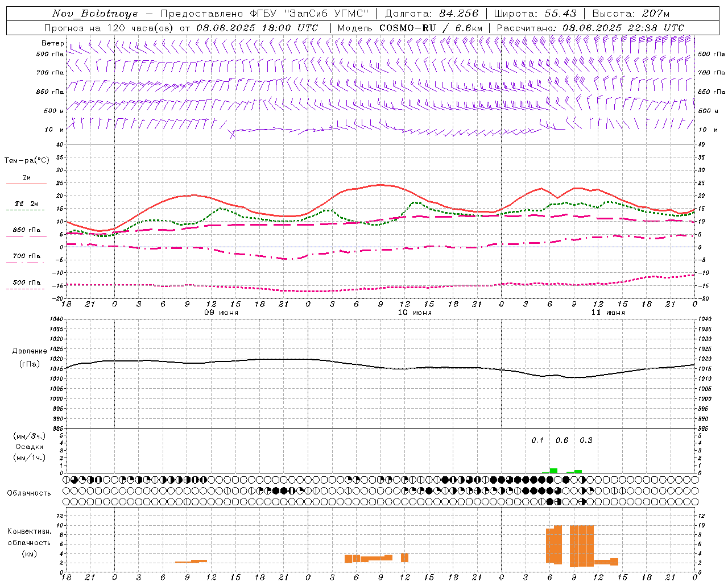This screenshot has width=728, height=582.
Task: Click the 1040 value on the left pressure axis
Action: [57, 319]
